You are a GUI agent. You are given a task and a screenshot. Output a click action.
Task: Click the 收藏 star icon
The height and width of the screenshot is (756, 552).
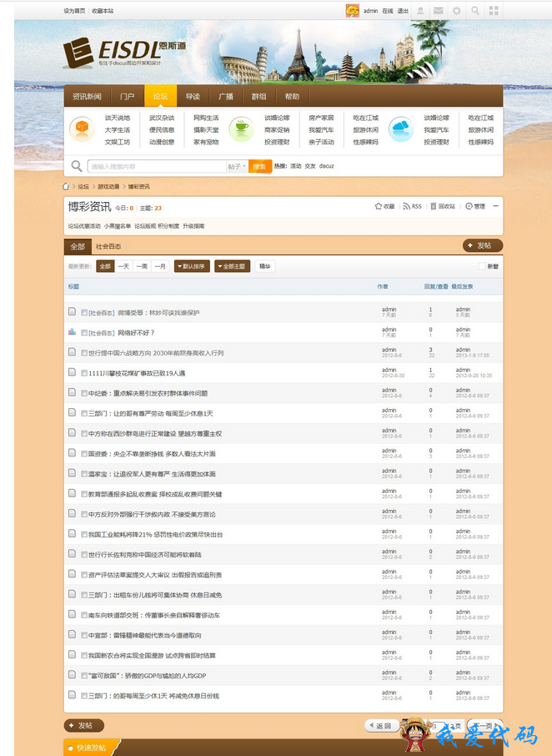(x=378, y=206)
